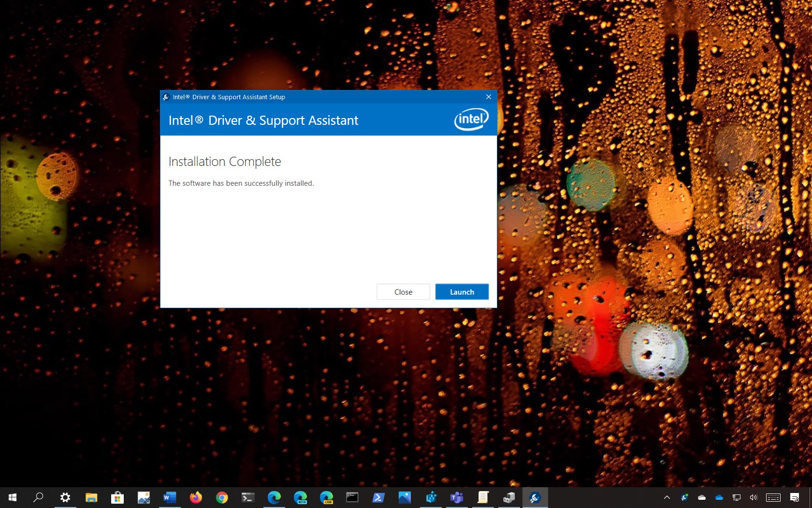
Task: Show hidden system tray icons
Action: (x=667, y=497)
